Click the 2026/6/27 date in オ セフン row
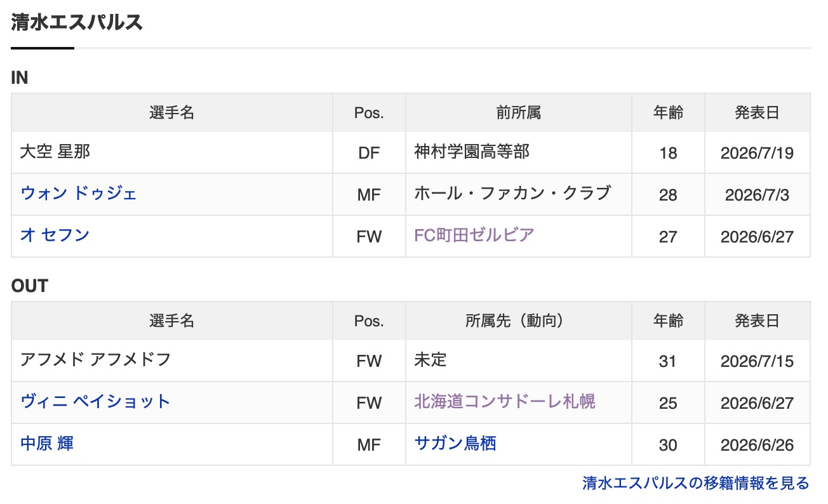This screenshot has height=504, width=828. (x=757, y=237)
